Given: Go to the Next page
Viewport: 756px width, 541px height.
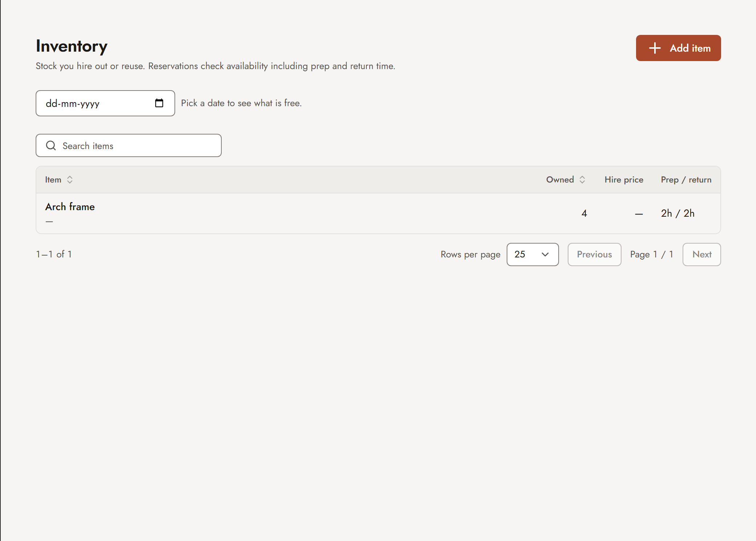Looking at the screenshot, I should (702, 255).
